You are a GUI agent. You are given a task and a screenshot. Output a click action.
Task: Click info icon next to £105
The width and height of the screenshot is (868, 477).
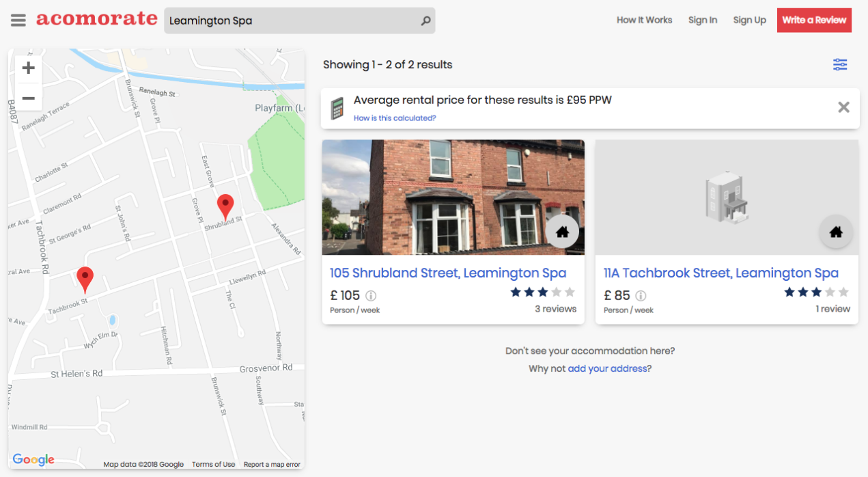(371, 296)
